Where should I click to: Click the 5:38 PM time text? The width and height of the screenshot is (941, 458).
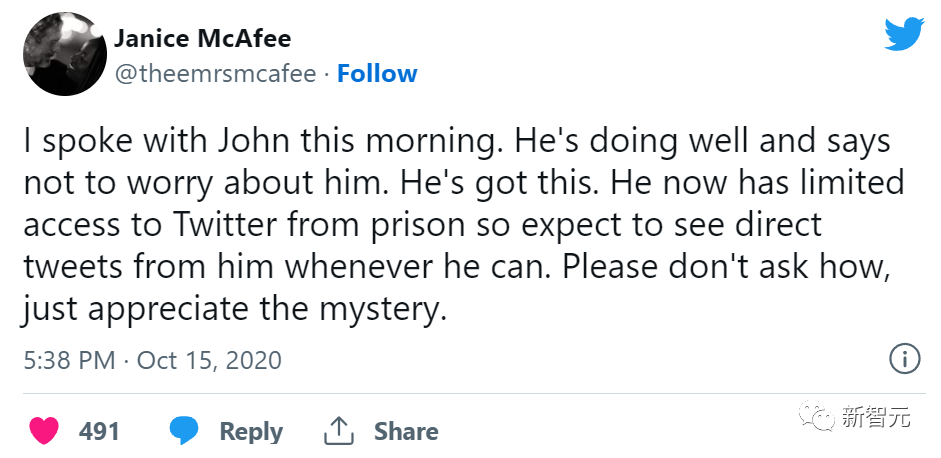(x=69, y=360)
